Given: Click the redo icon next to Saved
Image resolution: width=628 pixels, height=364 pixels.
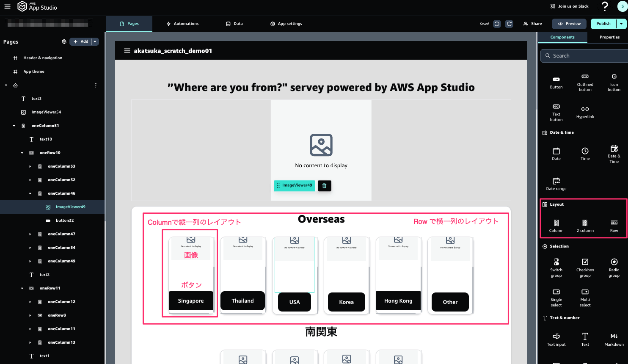Looking at the screenshot, I should click(x=510, y=24).
